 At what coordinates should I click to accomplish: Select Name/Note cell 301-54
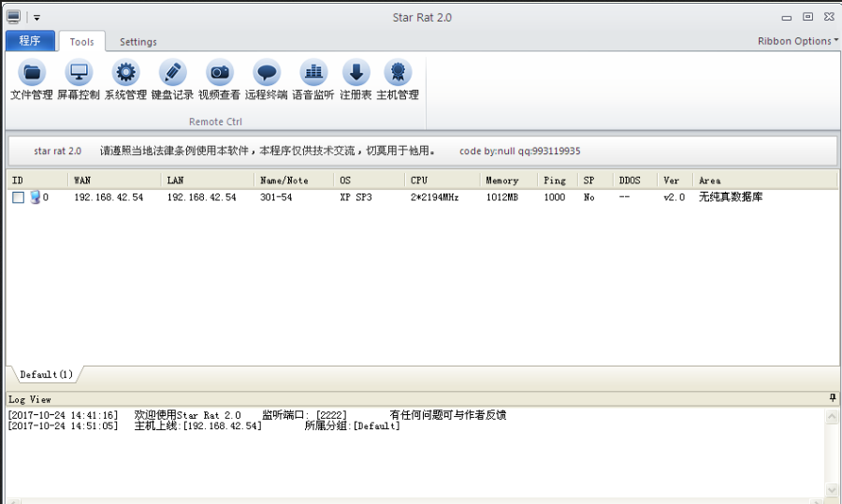(x=276, y=197)
